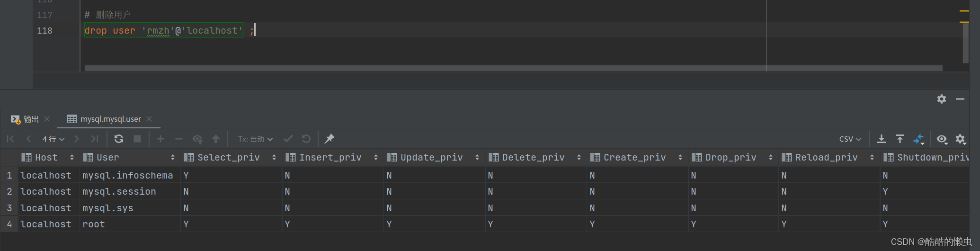Submit changes with up arrow icon
The height and width of the screenshot is (251, 980).
tap(216, 139)
